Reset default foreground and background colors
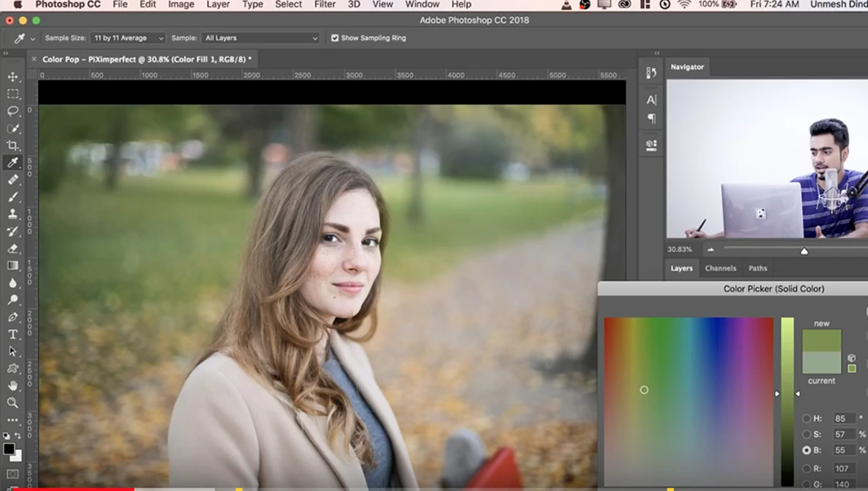 click(x=6, y=435)
